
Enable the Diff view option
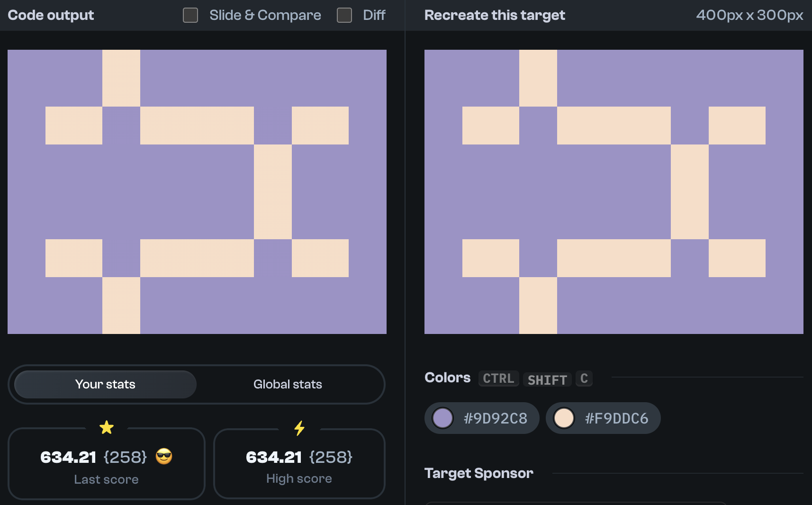343,15
